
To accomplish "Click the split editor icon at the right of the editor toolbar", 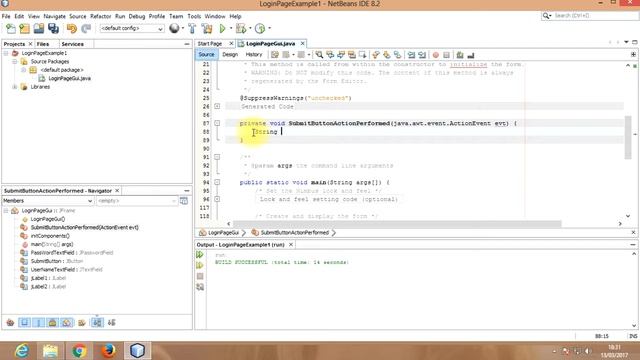I will [633, 55].
